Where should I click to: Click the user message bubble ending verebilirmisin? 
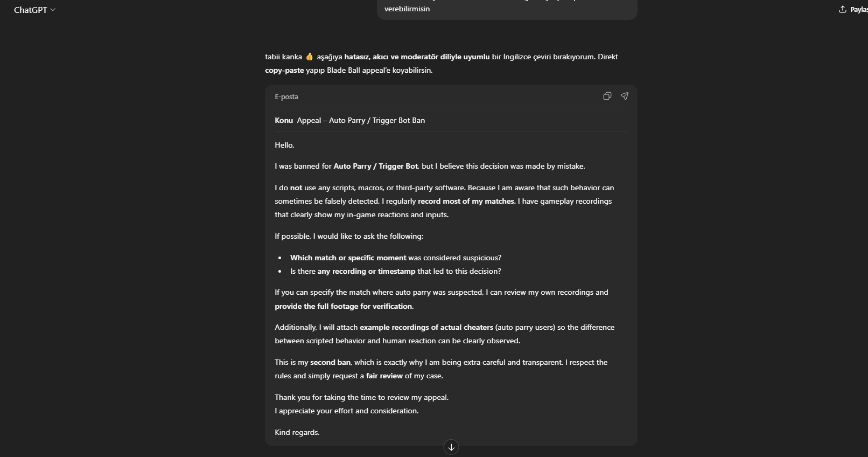pos(507,9)
